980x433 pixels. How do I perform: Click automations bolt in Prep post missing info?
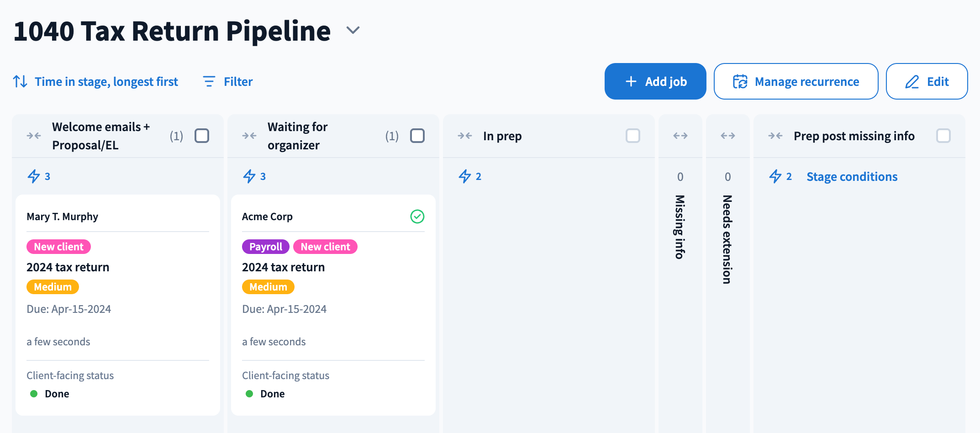point(775,176)
